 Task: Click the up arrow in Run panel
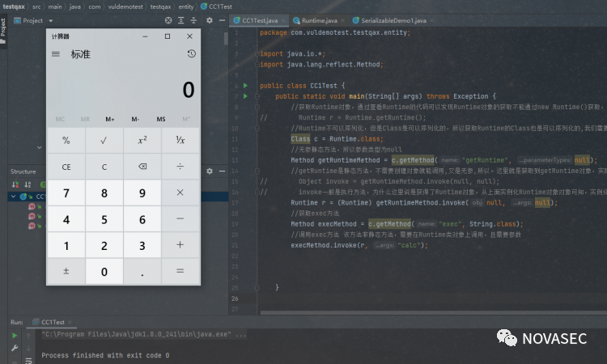(x=28, y=336)
